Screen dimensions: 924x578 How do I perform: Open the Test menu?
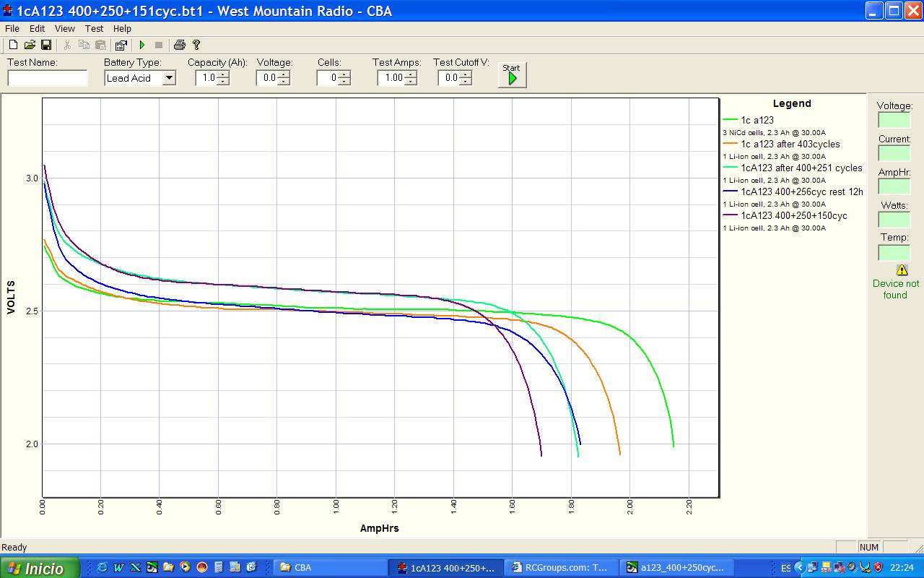pos(94,28)
